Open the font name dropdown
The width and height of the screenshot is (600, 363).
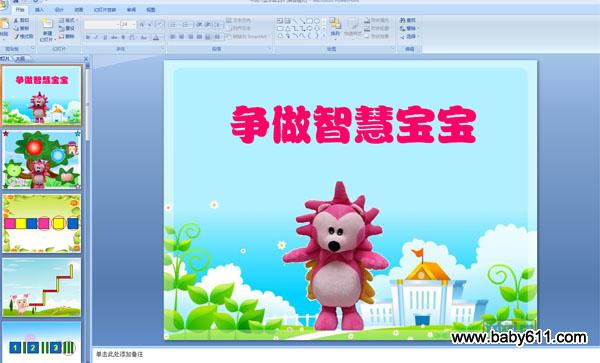[x=102, y=24]
